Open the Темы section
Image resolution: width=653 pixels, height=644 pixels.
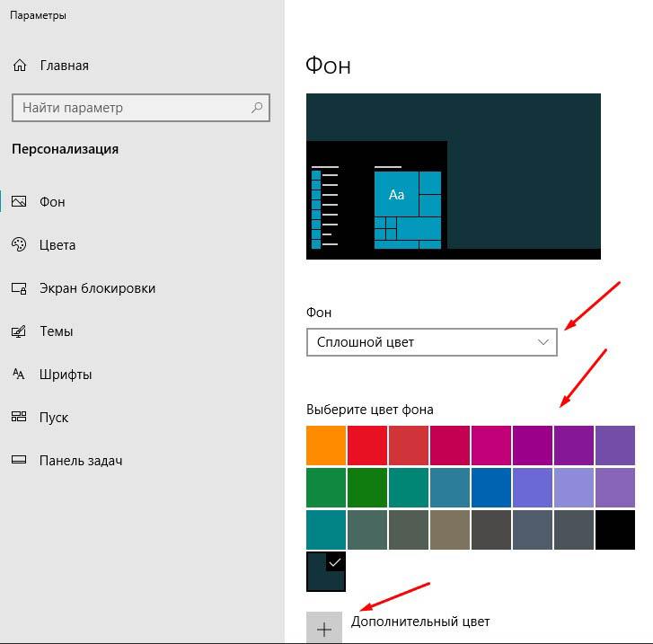pyautogui.click(x=57, y=331)
